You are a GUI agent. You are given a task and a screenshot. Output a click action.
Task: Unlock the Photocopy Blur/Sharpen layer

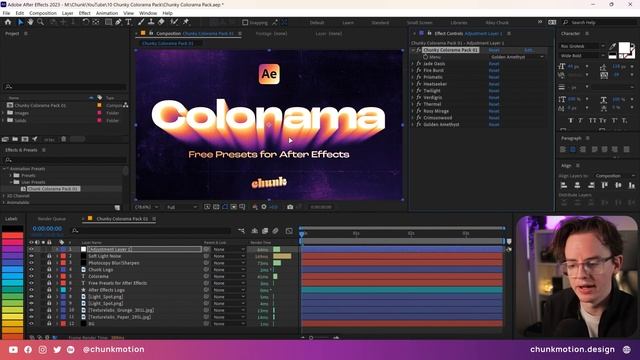tap(49, 263)
